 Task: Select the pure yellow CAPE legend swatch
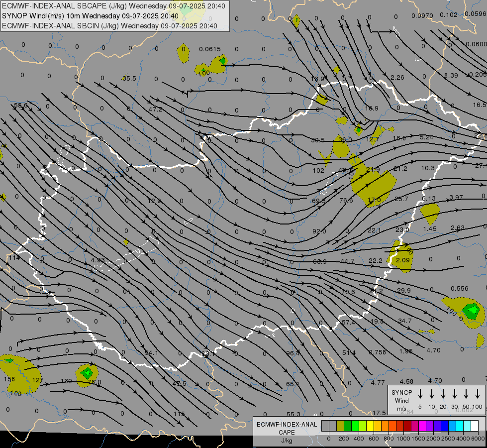tap(370, 426)
